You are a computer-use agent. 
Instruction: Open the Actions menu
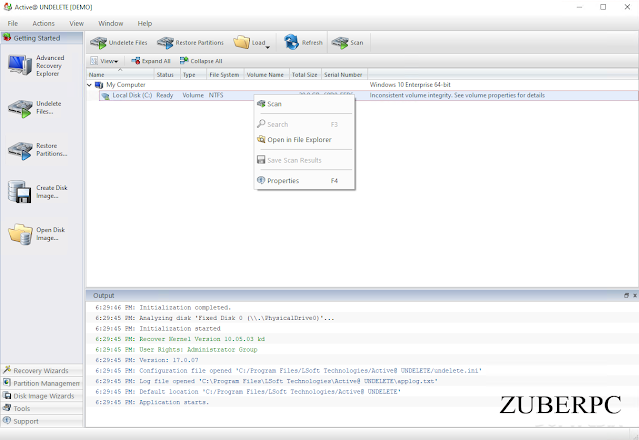pos(43,23)
